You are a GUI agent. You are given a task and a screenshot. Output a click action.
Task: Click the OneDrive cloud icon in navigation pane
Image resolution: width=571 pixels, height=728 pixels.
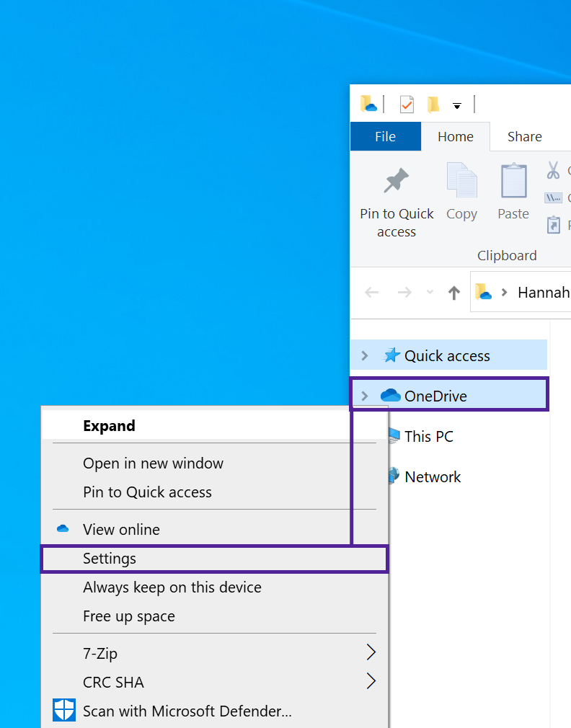(x=391, y=395)
